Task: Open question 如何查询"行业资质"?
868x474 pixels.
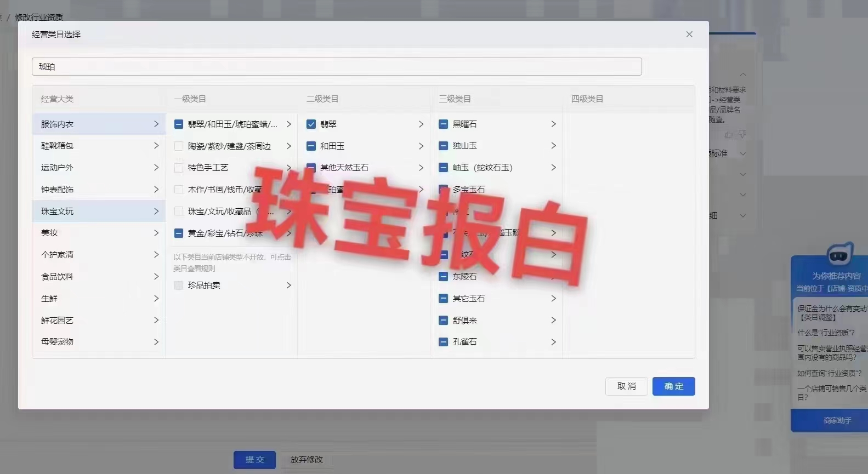Action: (829, 373)
